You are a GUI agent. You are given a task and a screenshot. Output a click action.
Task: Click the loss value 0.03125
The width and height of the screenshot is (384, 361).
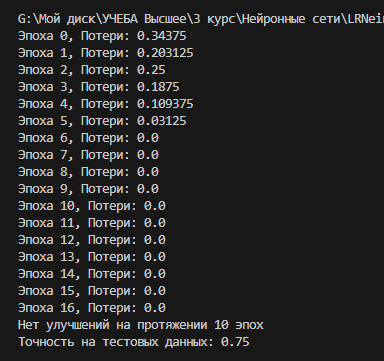(162, 121)
